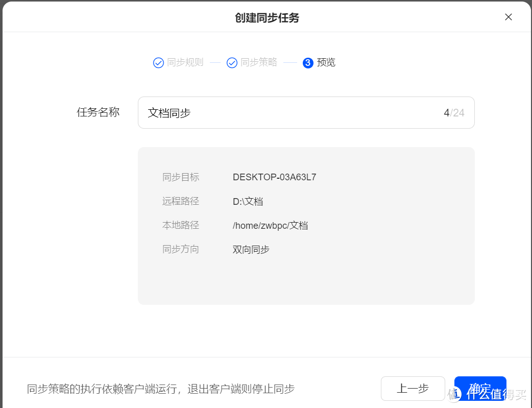Viewport: 532px width, 408px height.
Task: Click the 双向同步 sync direction value
Action: point(251,249)
